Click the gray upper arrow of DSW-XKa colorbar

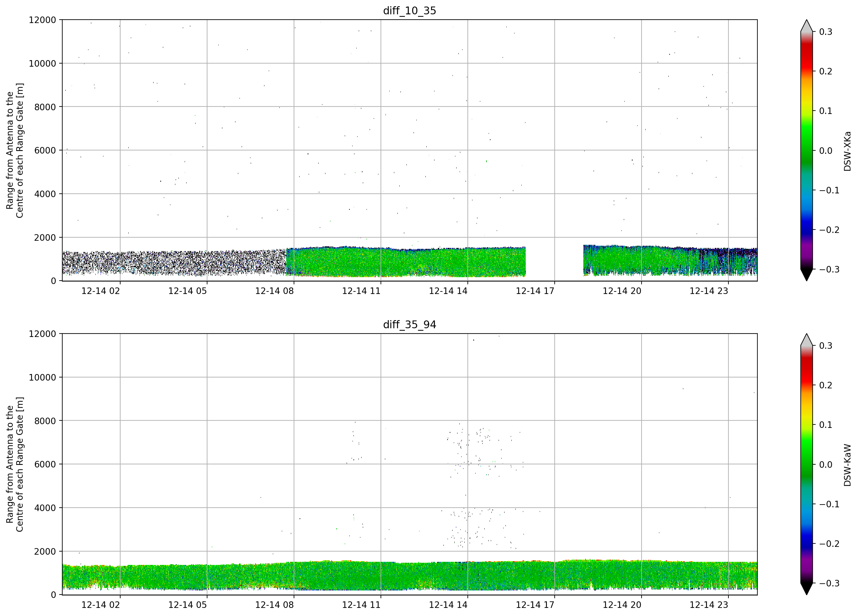(x=807, y=26)
